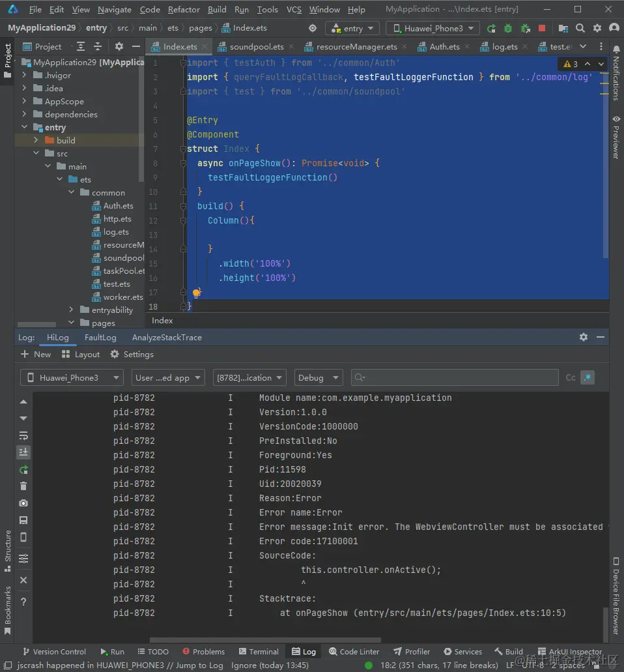Minimize the Log tool window
The image size is (624, 672).
601,337
